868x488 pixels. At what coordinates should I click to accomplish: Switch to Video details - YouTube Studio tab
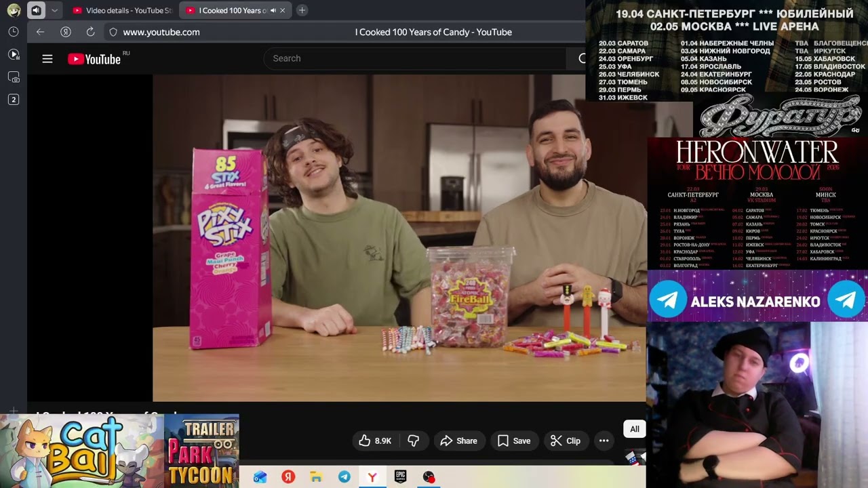pyautogui.click(x=122, y=10)
